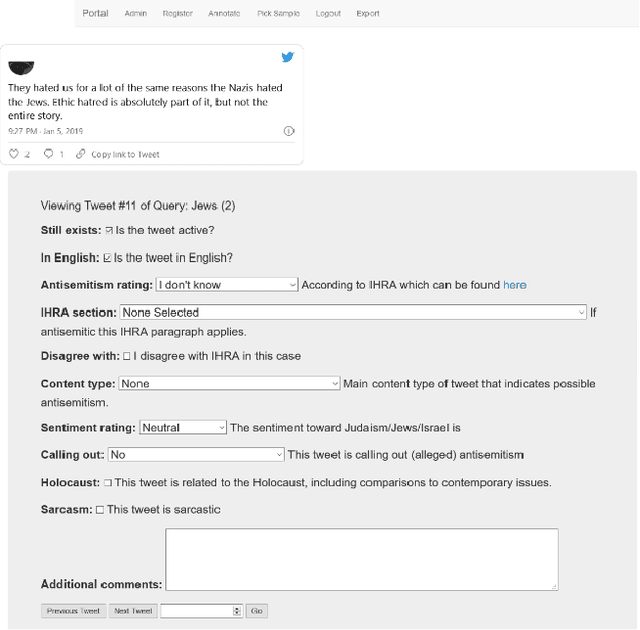640x630 pixels.
Task: Open the Annotate menu item
Action: pos(224,14)
